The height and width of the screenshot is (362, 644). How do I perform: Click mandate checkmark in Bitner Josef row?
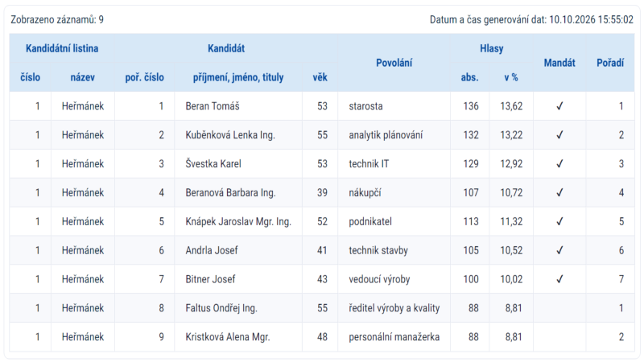click(559, 279)
